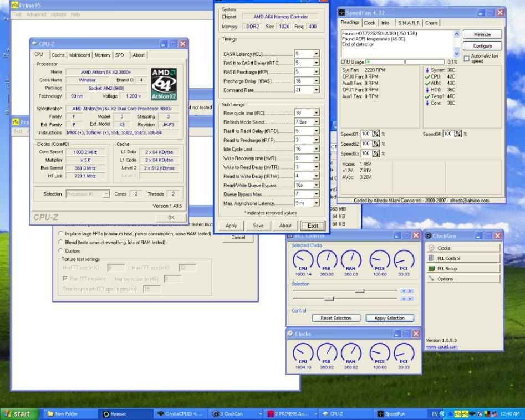Select the Custom torture test option
The height and width of the screenshot is (420, 525).
[61, 251]
